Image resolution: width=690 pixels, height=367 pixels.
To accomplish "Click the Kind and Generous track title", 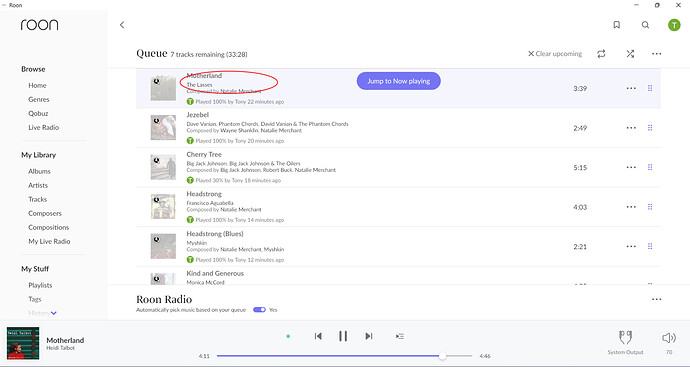I will tap(215, 273).
